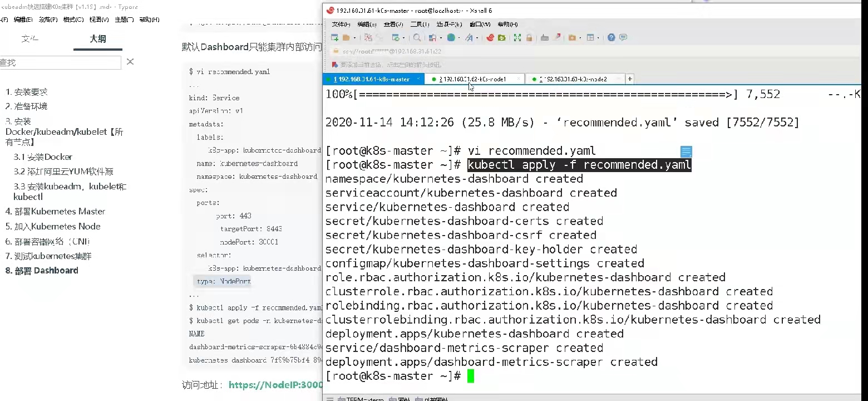Jump to outline item 5. 加入Kubernetes Node
Screen dimensions: 868x401
[53, 227]
